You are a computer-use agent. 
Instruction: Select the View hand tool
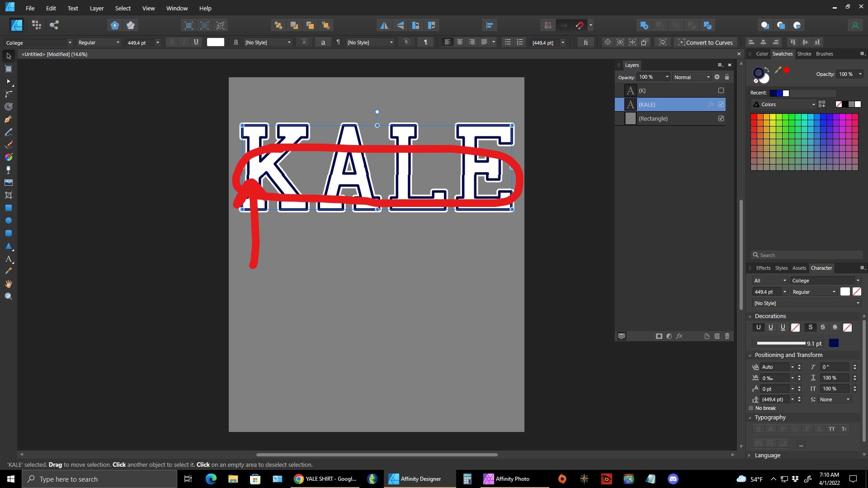click(9, 284)
